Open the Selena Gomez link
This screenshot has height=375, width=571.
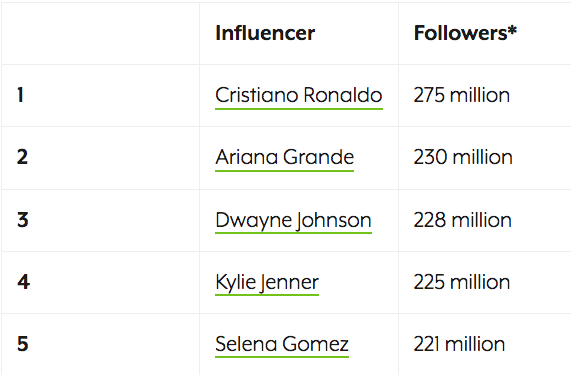click(282, 344)
